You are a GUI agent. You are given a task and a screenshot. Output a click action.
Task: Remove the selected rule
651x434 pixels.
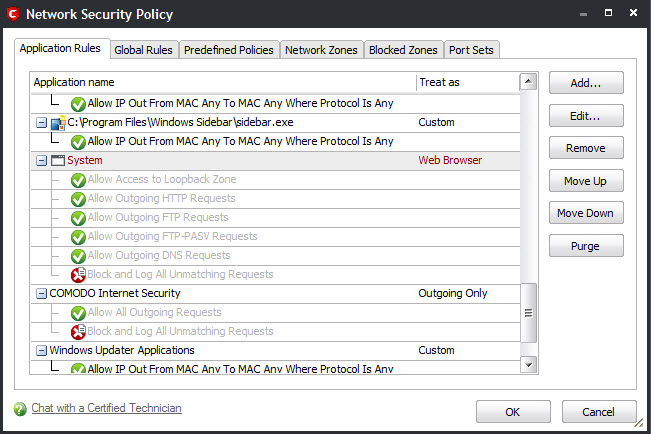click(x=586, y=148)
